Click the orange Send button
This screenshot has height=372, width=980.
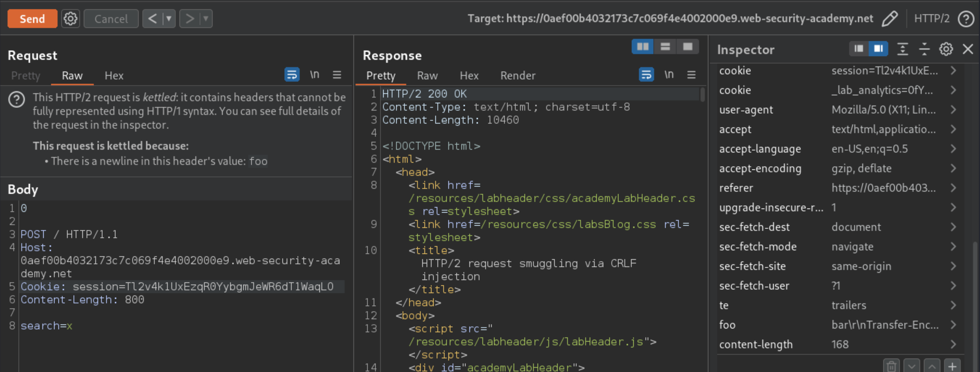(x=32, y=19)
